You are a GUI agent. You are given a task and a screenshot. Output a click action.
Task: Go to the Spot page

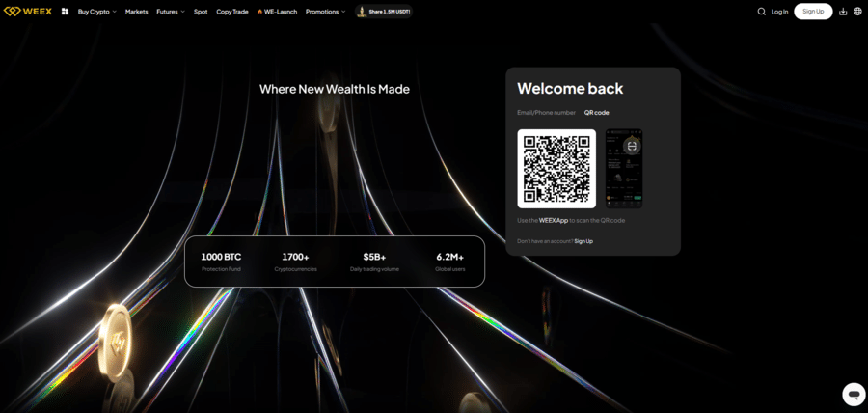[201, 11]
